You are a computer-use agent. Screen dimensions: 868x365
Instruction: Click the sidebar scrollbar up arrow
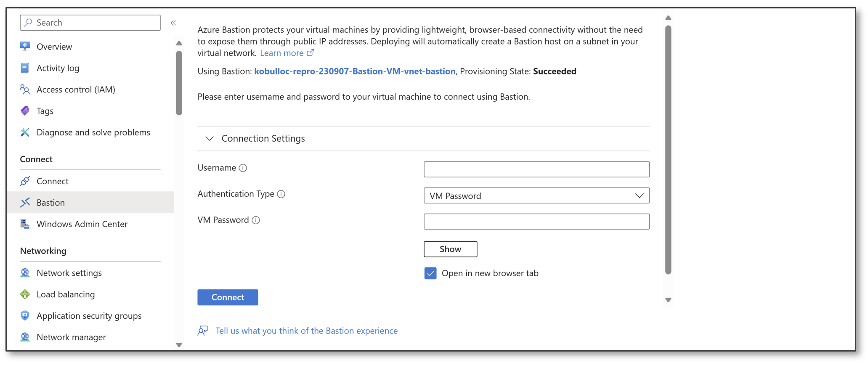tap(179, 43)
